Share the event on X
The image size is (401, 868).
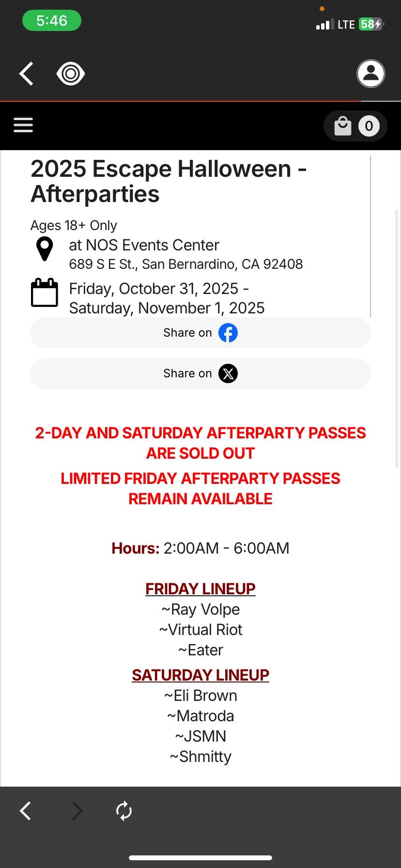tap(200, 373)
